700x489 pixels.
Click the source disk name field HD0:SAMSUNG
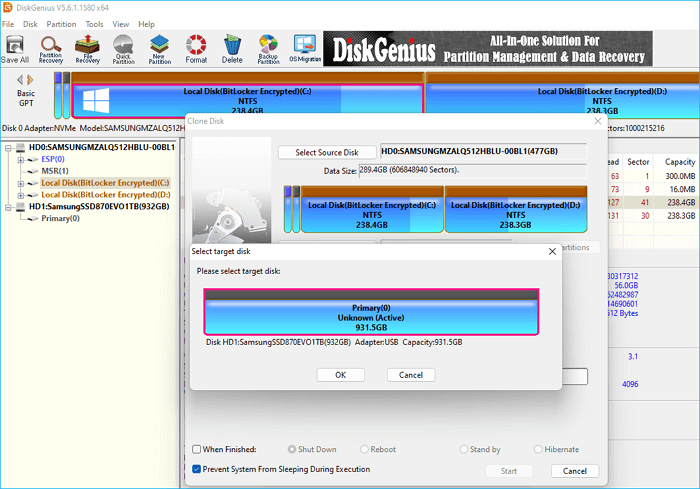[x=483, y=151]
